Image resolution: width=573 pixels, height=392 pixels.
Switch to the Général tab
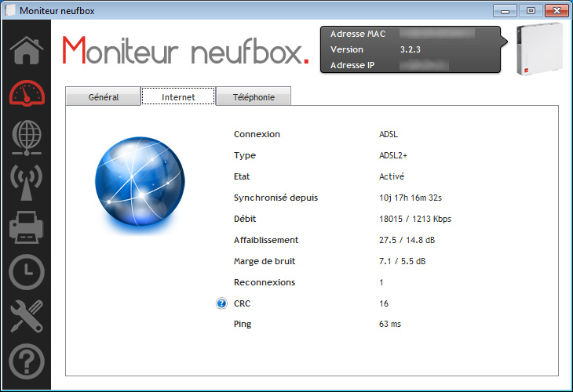pos(103,97)
